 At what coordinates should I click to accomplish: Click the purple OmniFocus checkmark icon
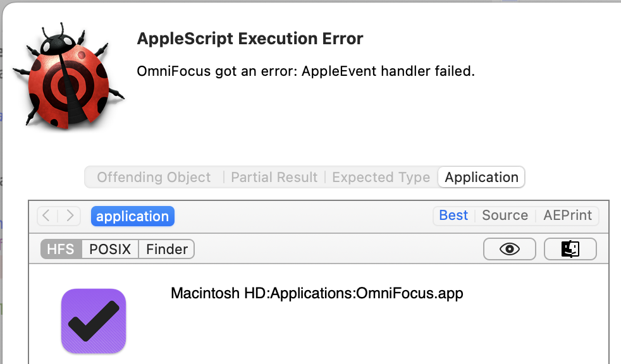(x=94, y=321)
